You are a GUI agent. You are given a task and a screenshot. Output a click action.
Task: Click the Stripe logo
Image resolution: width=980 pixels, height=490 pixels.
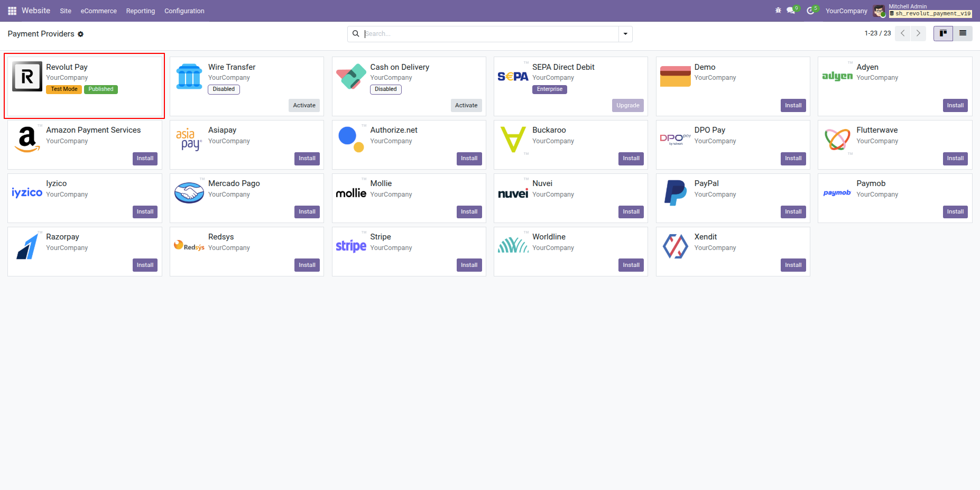pos(351,246)
